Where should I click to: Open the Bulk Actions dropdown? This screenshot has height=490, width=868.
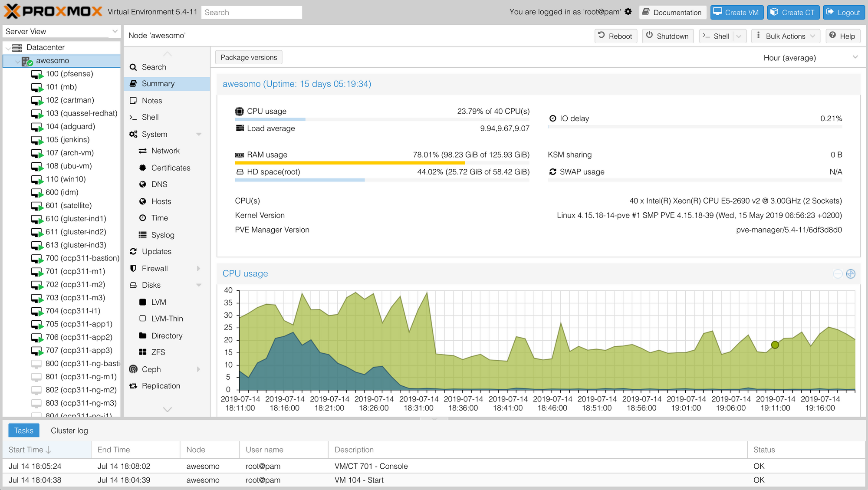pos(786,36)
